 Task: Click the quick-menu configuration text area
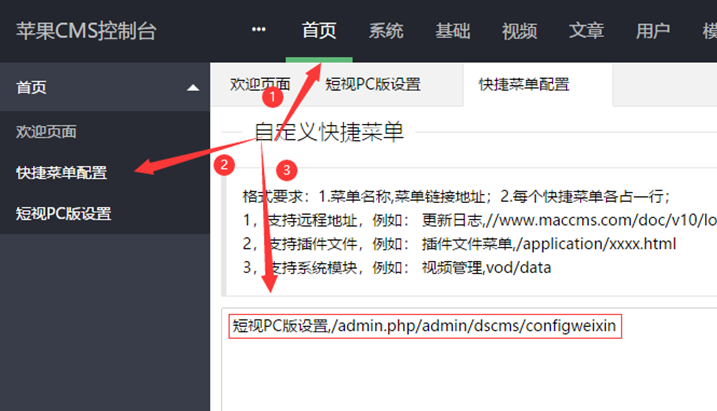[x=470, y=359]
